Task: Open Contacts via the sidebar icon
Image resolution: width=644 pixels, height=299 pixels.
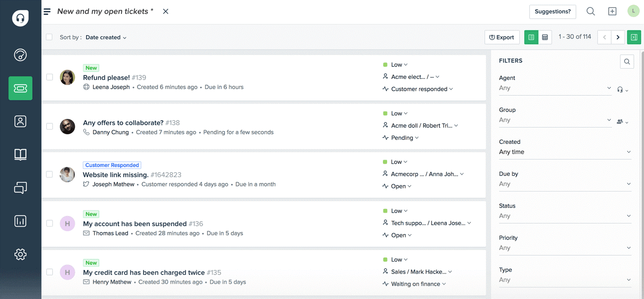Action: coord(20,121)
